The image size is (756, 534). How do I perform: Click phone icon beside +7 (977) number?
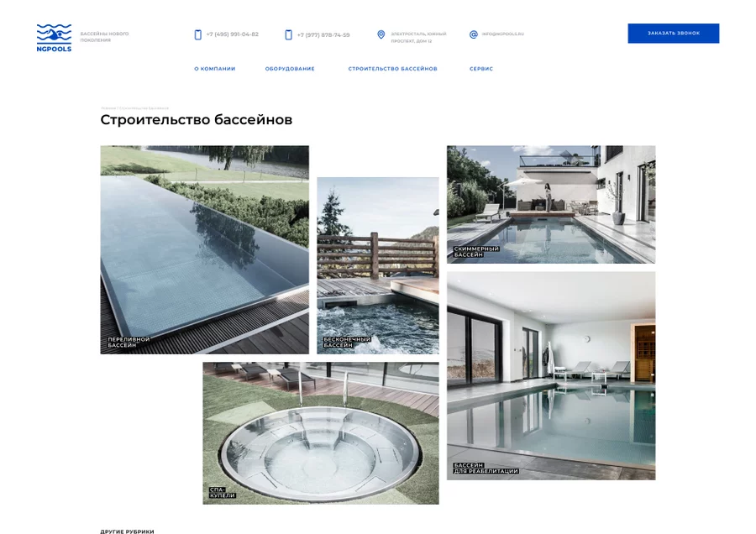[288, 34]
